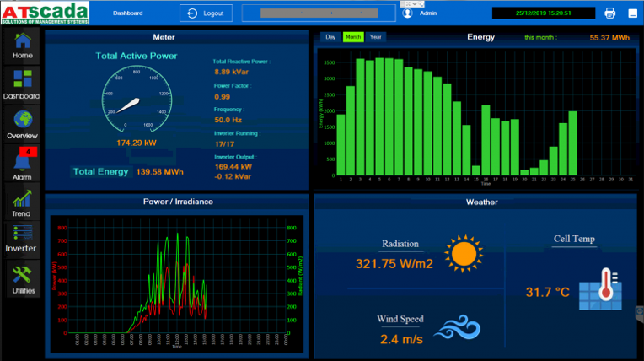Switch Energy chart to Day view
Screen dimensions: 644x361
(x=330, y=37)
